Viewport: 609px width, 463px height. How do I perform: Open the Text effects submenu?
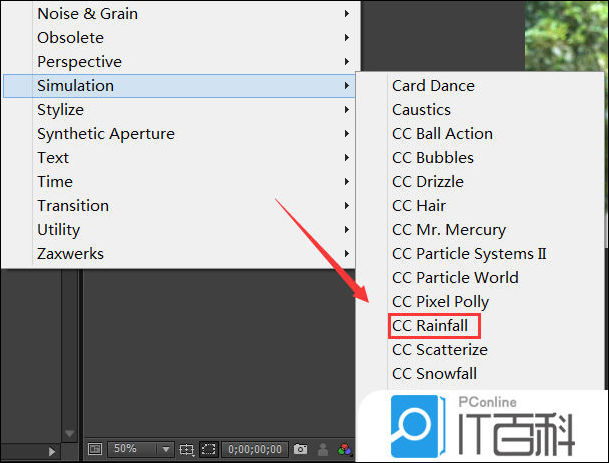coord(179,158)
